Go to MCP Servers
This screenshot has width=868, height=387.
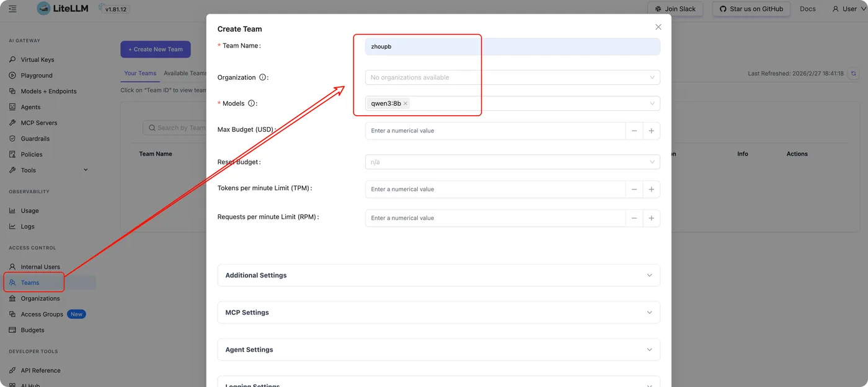[39, 123]
